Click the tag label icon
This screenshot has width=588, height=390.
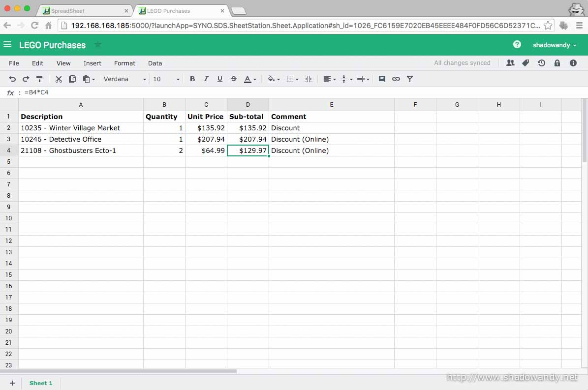[x=526, y=63]
